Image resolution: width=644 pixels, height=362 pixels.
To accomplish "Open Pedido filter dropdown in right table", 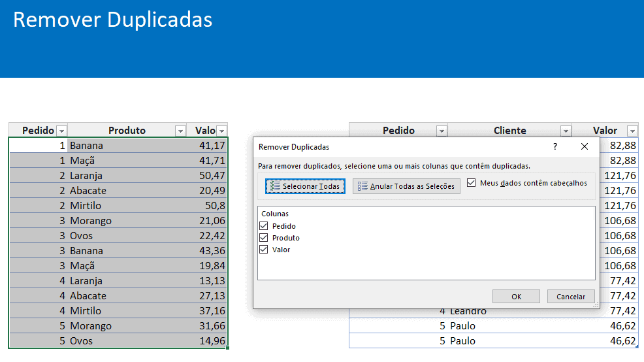I will pyautogui.click(x=442, y=131).
